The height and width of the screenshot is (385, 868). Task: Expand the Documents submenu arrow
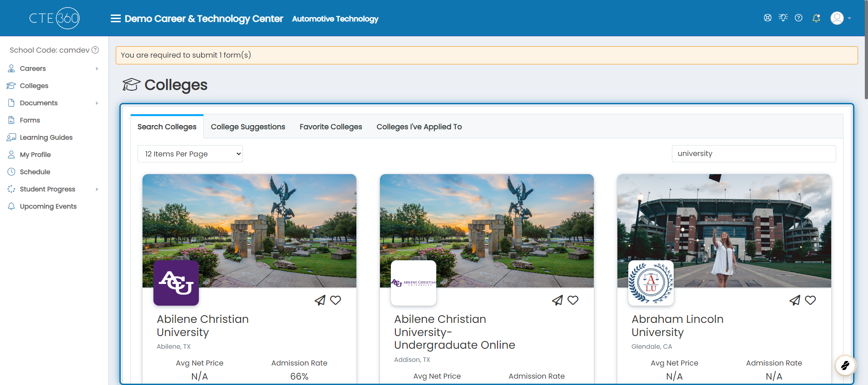click(x=97, y=103)
